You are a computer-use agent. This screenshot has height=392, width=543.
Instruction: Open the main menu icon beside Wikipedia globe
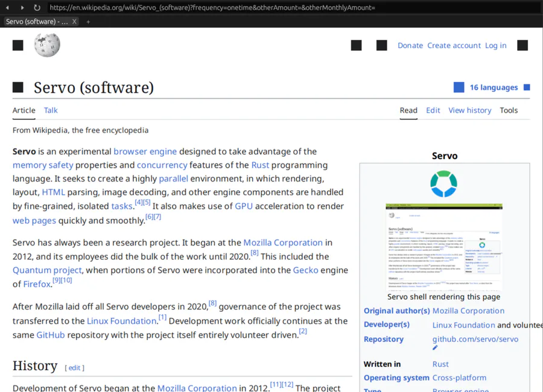pos(18,45)
